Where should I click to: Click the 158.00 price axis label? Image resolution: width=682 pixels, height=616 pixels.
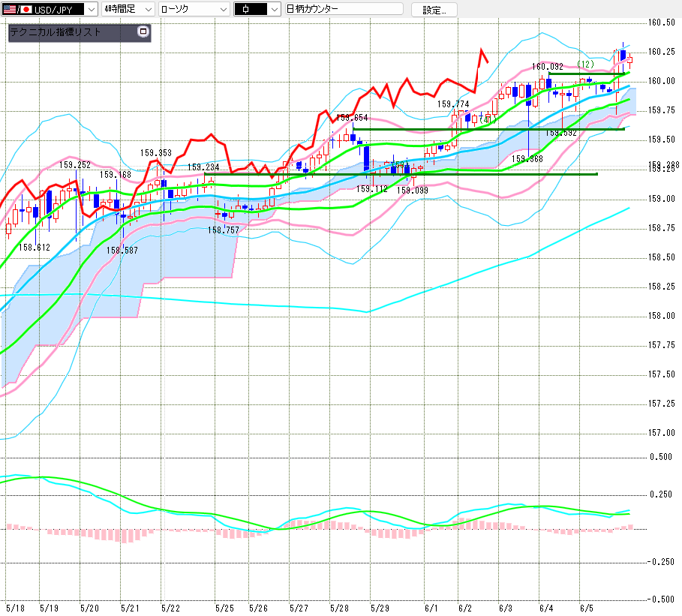click(662, 316)
